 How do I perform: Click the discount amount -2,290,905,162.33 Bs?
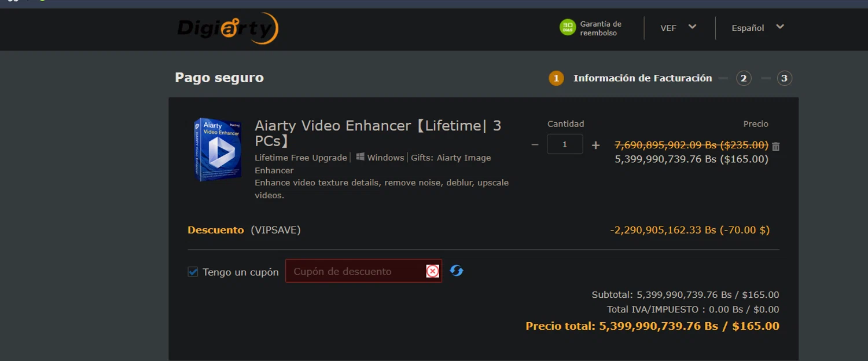pos(690,230)
